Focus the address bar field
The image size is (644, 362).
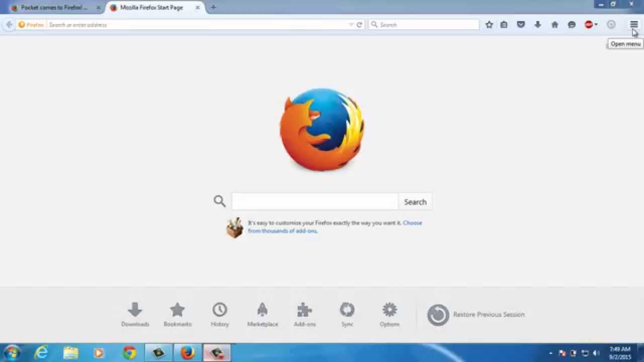[198, 24]
